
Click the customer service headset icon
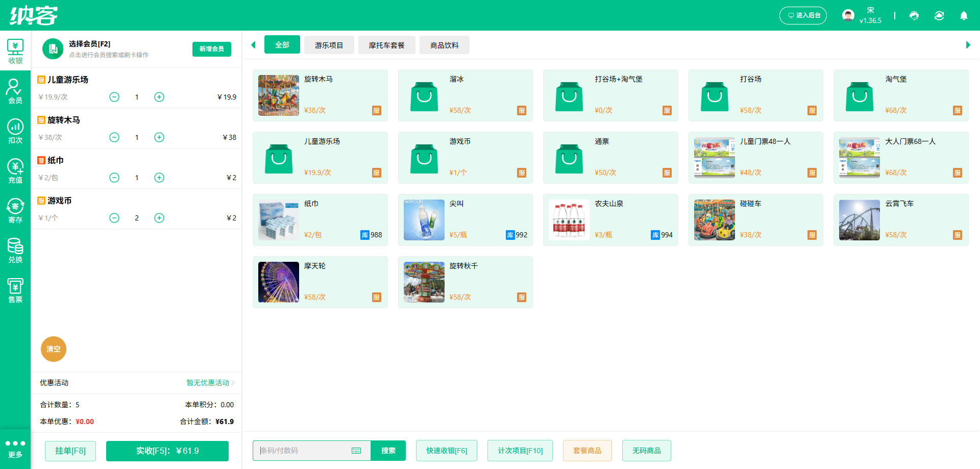click(914, 16)
